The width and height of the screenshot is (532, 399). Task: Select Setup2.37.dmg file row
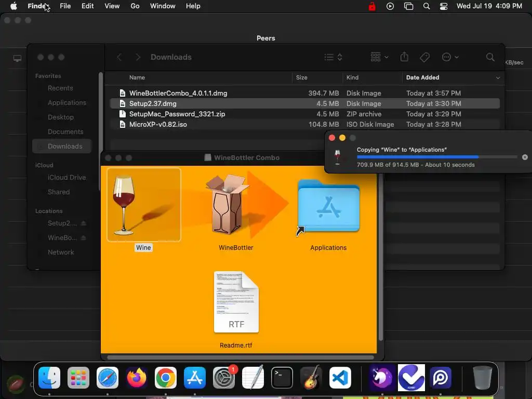tap(304, 103)
